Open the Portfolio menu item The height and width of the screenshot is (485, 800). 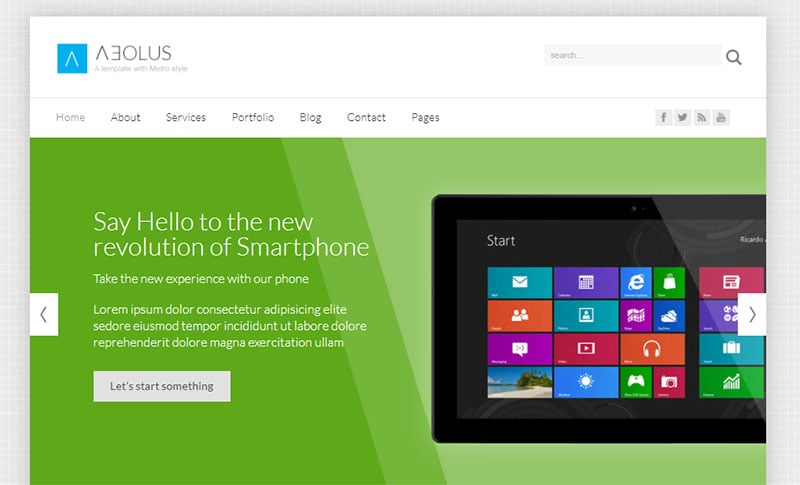point(253,117)
